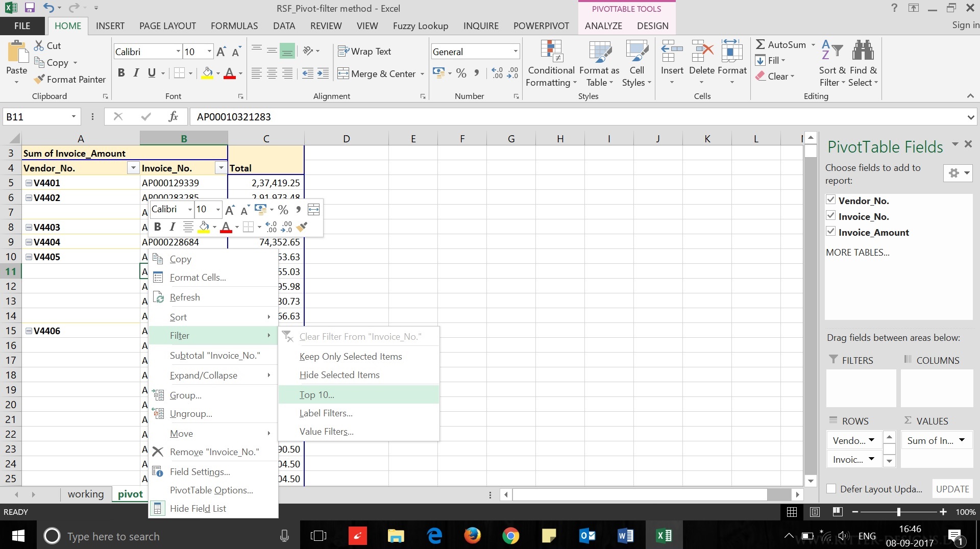Activate the Format Painter brush

click(39, 80)
